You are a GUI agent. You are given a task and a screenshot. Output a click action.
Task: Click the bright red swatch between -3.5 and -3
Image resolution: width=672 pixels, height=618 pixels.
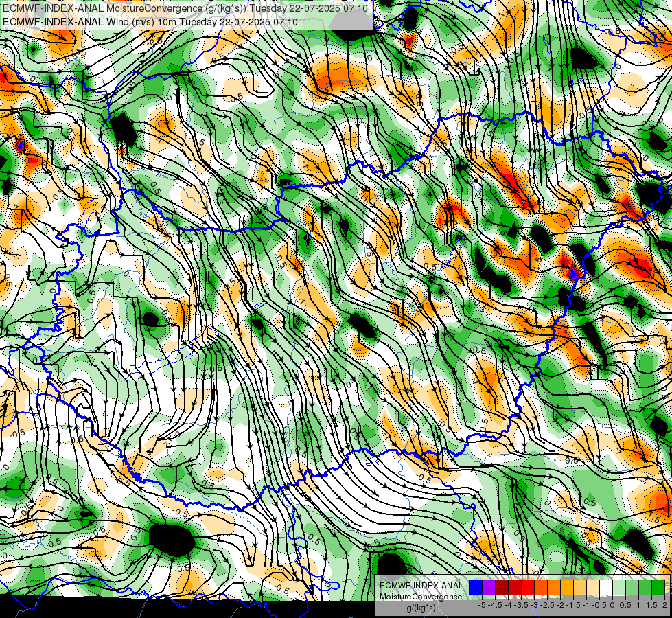click(x=528, y=587)
